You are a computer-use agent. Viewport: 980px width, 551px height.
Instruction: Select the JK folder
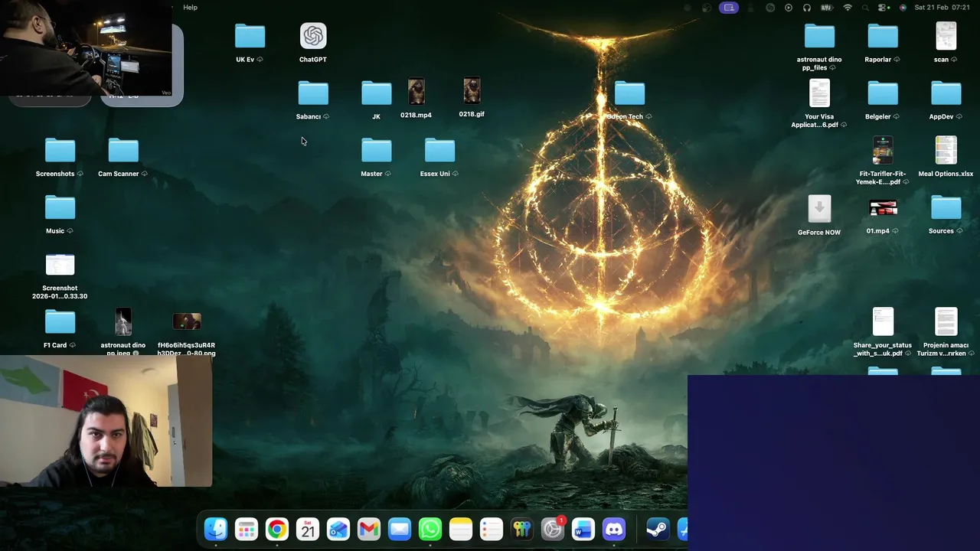376,93
